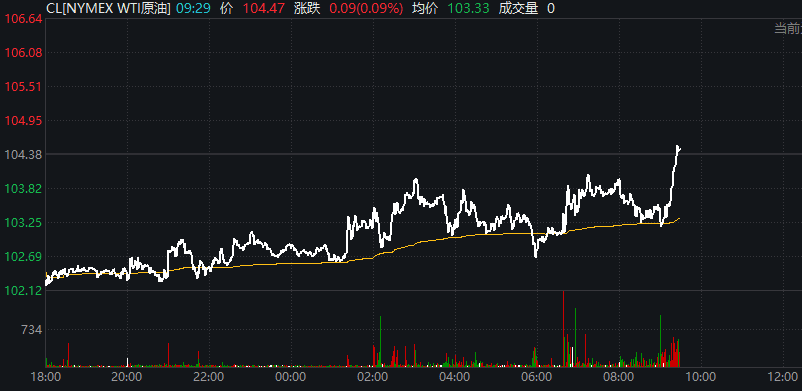Click the 成交量 volume label
This screenshot has height=391, width=802.
(518, 8)
